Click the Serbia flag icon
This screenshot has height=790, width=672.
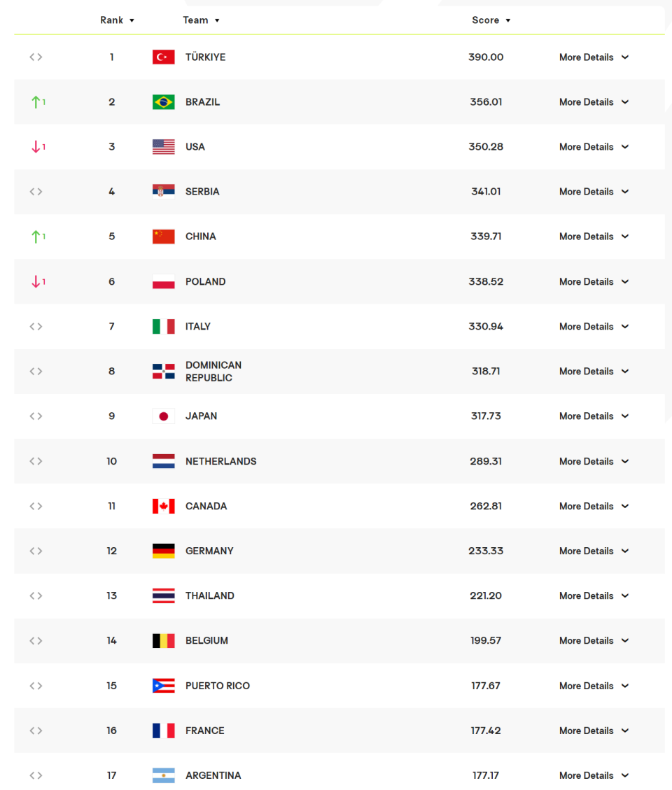pos(163,192)
